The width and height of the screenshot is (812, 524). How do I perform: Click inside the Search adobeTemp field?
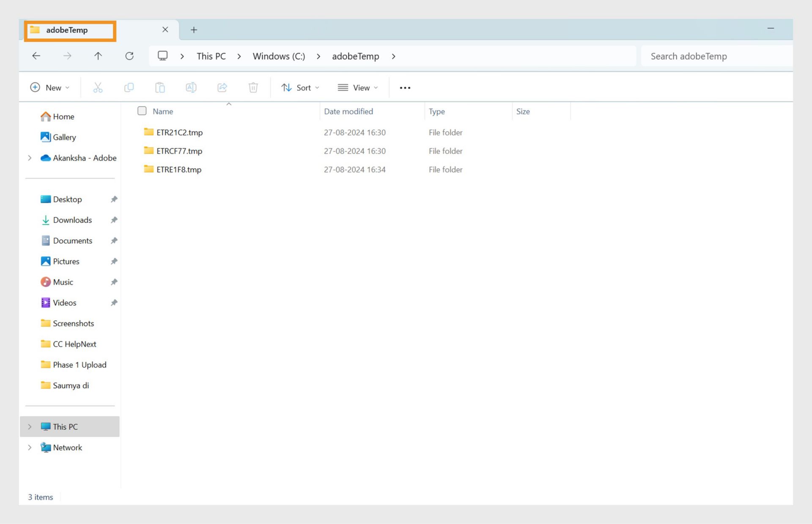715,56
